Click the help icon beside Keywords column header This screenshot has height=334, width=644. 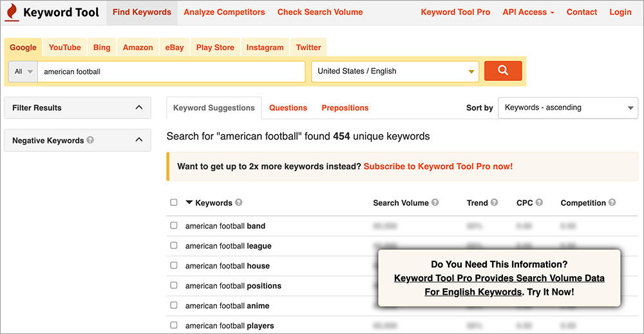[x=239, y=202]
